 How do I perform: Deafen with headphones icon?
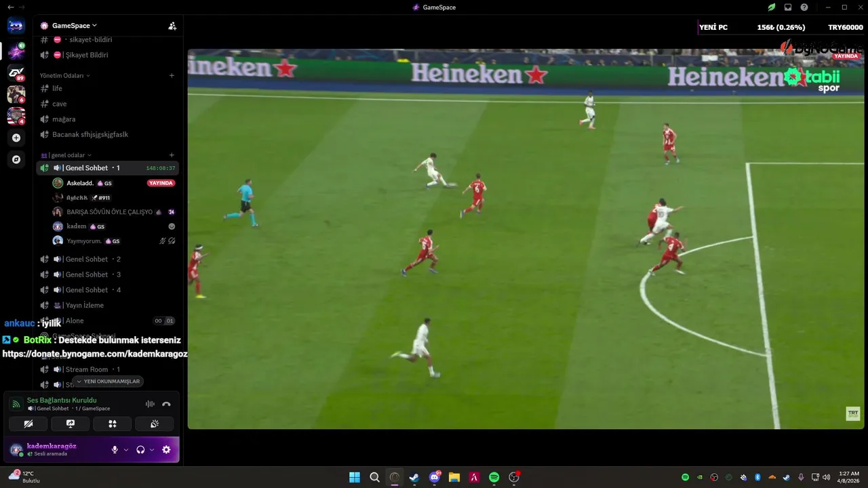(140, 449)
